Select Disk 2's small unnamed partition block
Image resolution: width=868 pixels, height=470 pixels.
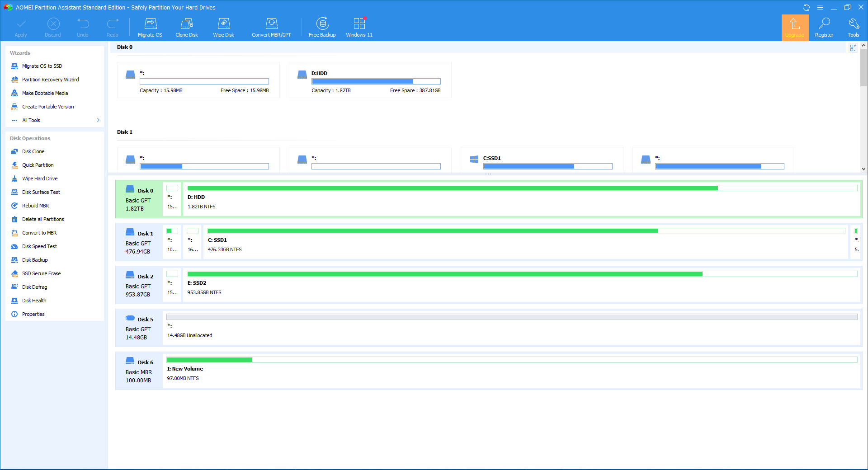point(172,285)
